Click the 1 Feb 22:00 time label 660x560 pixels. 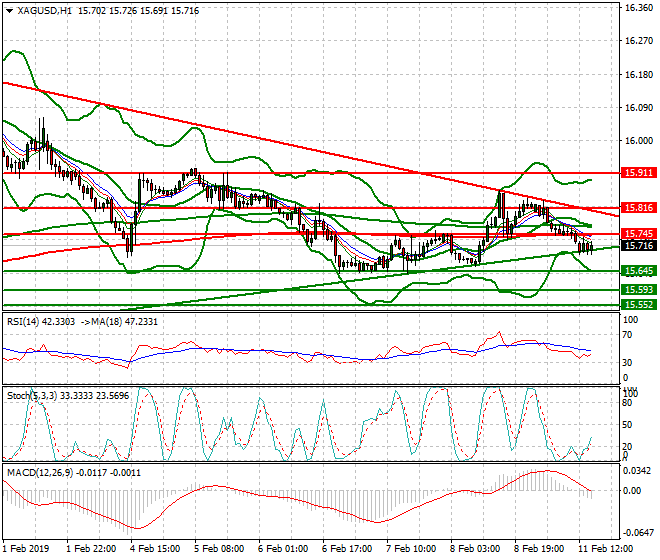(91, 549)
